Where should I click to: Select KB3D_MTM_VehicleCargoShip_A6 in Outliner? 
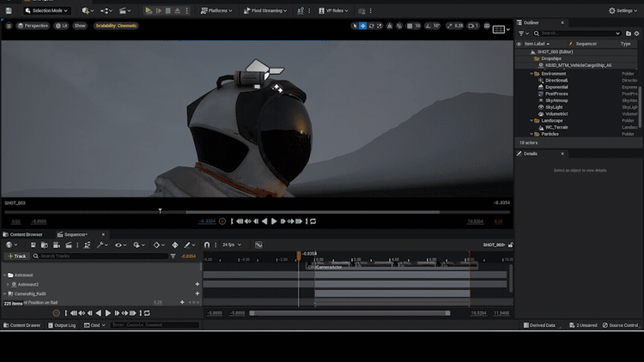[577, 65]
